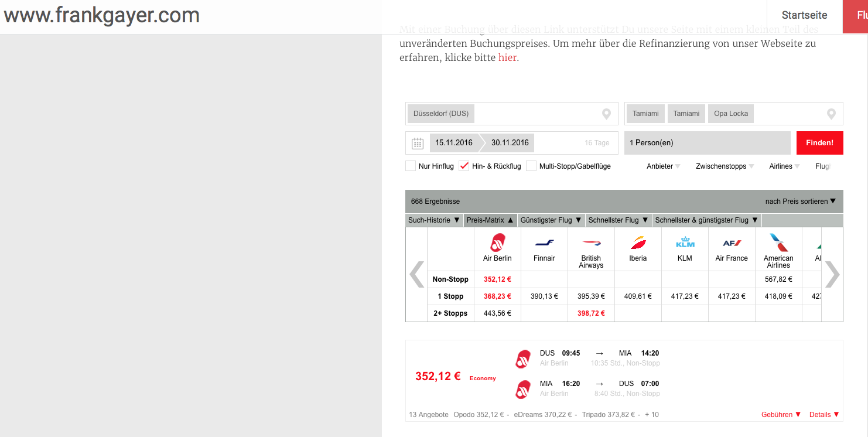Screen dimensions: 868x437
Task: Select the departure date 15.11.2016
Action: tap(454, 143)
